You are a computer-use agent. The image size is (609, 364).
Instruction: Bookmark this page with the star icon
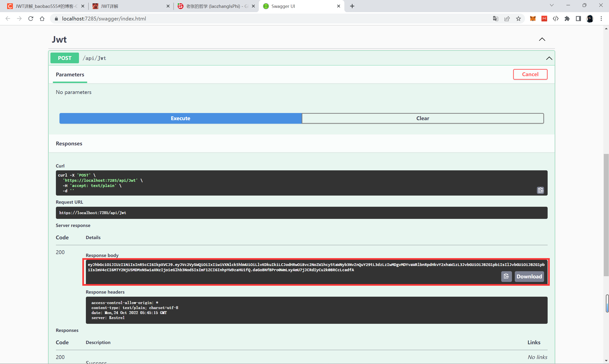pos(518,19)
